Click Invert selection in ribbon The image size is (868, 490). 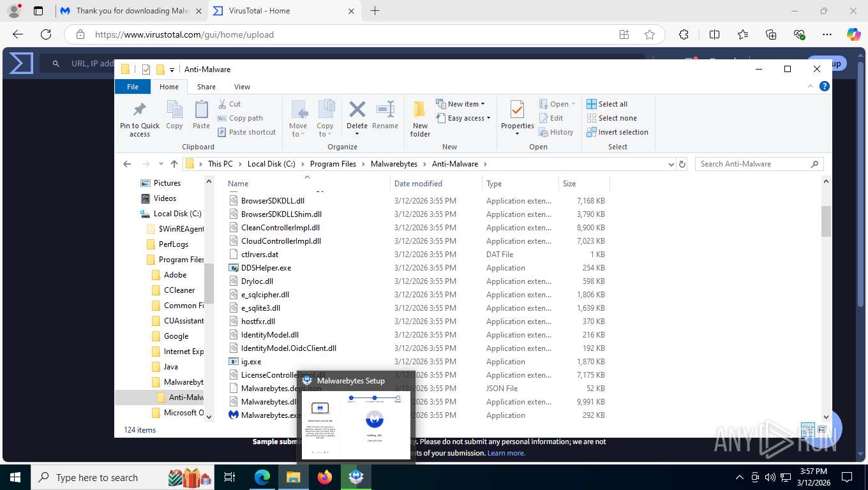tap(617, 132)
